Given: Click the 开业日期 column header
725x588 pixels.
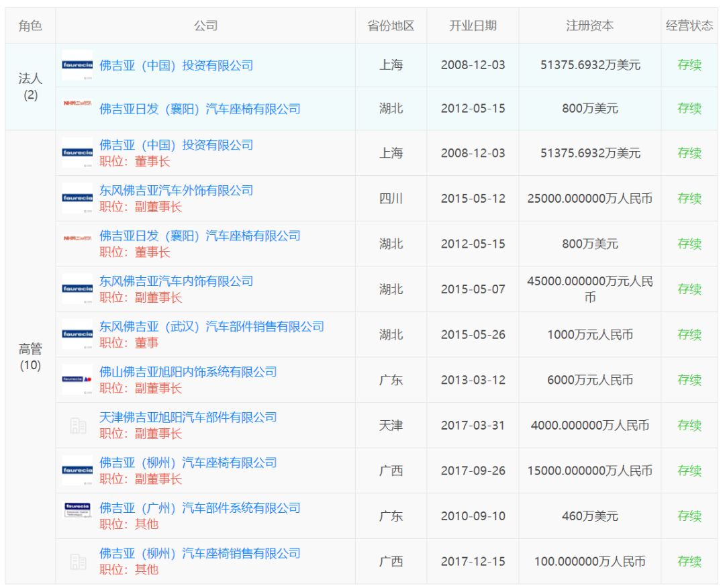Looking at the screenshot, I should [x=473, y=26].
